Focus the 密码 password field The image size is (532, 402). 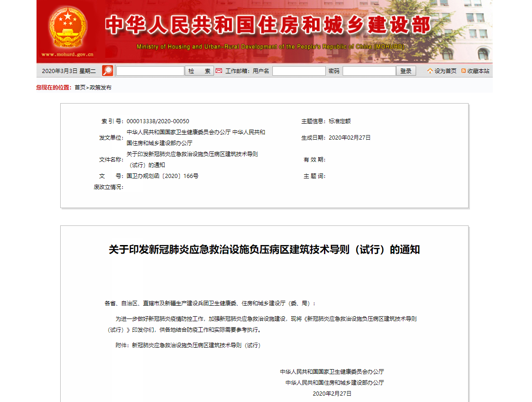(369, 71)
